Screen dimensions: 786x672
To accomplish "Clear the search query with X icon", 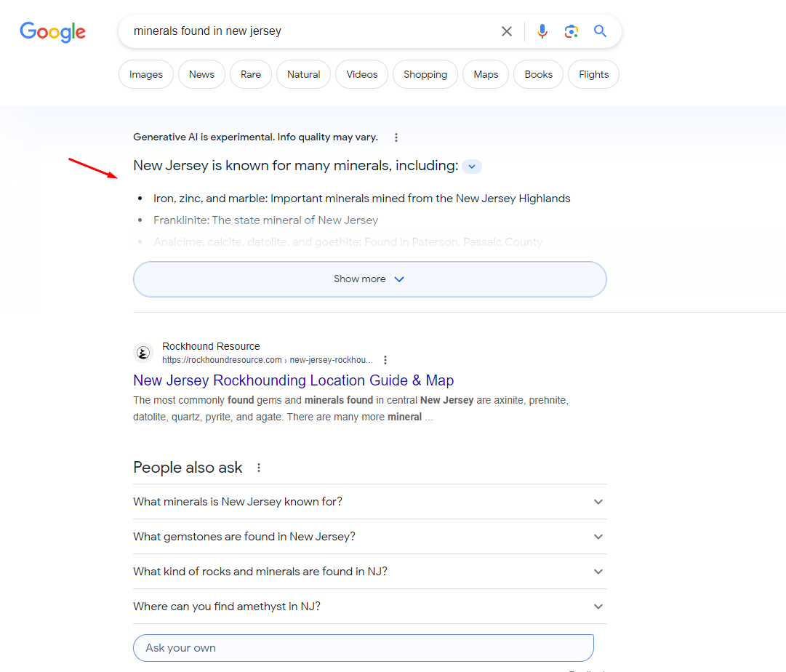I will pyautogui.click(x=507, y=31).
